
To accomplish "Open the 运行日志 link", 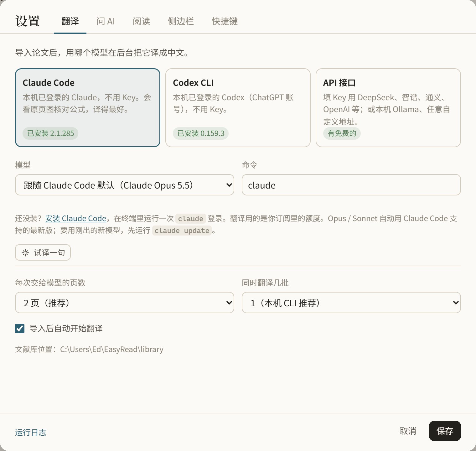I will point(31,433).
